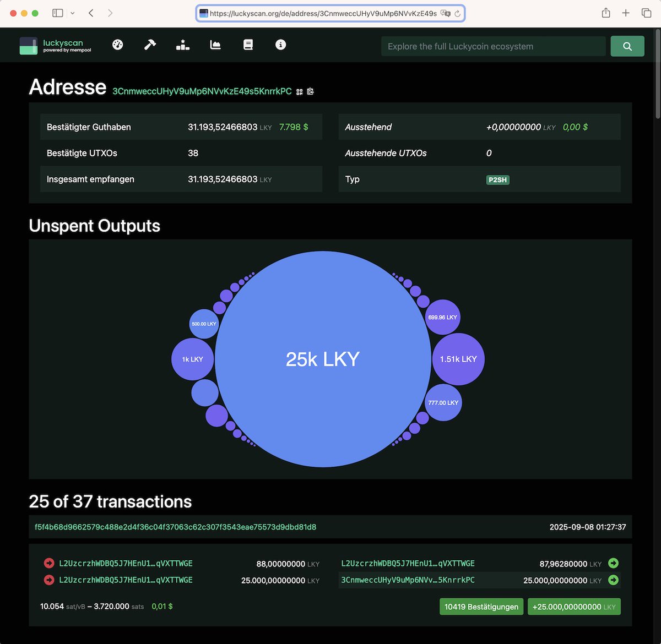Viewport: 661px width, 644px height.
Task: Show the QR code for the address
Action: (x=299, y=91)
